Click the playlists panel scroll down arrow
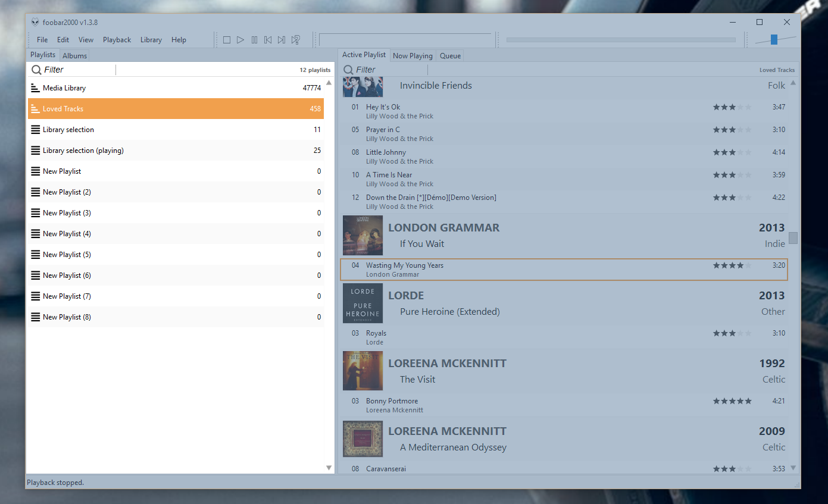 [329, 468]
